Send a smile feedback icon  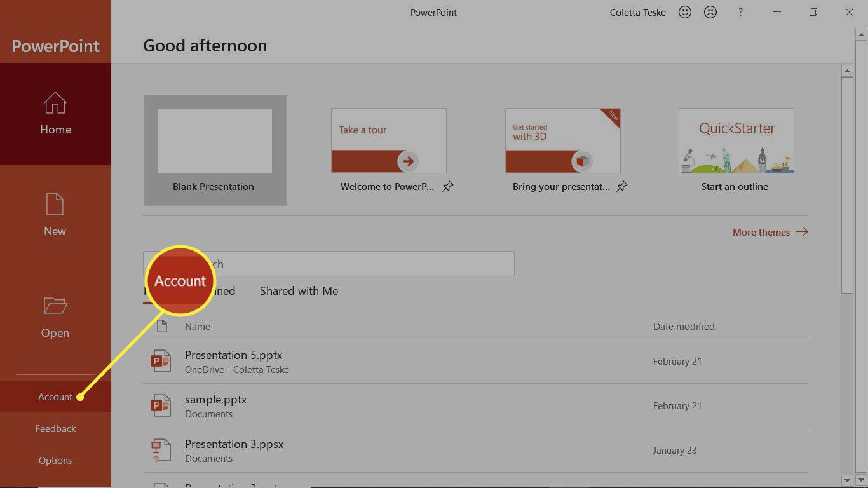pos(685,12)
